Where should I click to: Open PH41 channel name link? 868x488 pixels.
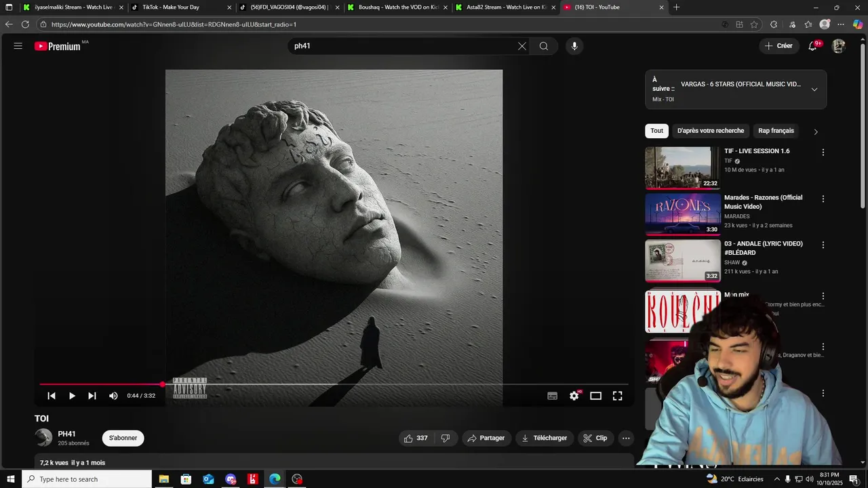[67, 434]
